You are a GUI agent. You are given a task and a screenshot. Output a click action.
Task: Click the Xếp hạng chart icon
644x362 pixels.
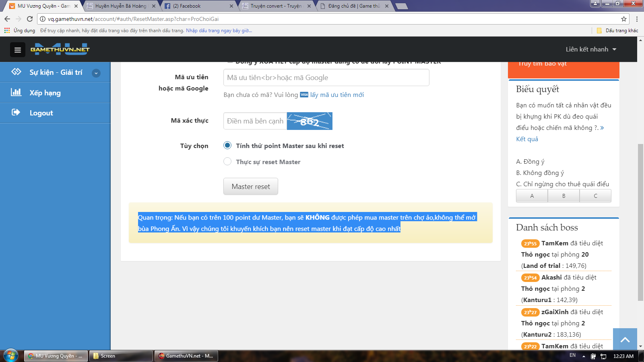pos(16,92)
